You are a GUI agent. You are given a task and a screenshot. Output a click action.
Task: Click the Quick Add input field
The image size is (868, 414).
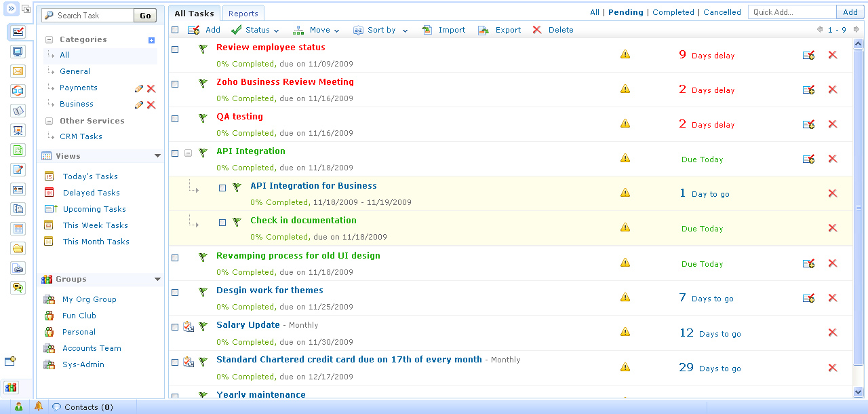coord(791,12)
